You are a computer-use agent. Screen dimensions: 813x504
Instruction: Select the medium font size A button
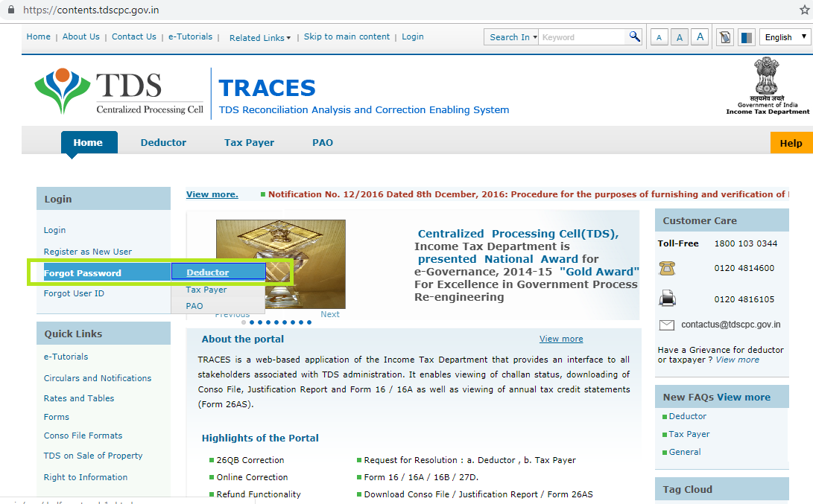(x=679, y=37)
